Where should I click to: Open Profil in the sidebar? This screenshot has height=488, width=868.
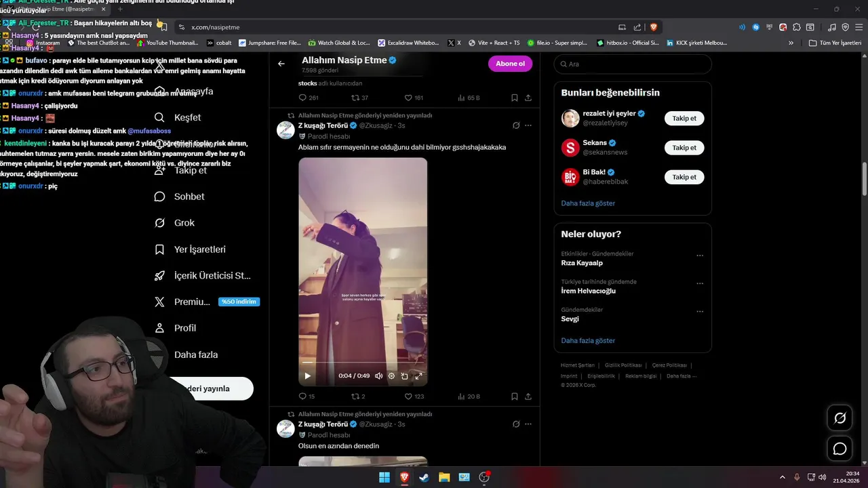(x=176, y=328)
